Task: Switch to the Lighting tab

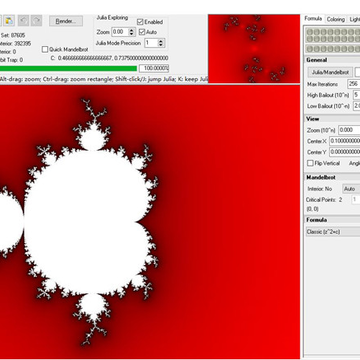Action: point(354,19)
